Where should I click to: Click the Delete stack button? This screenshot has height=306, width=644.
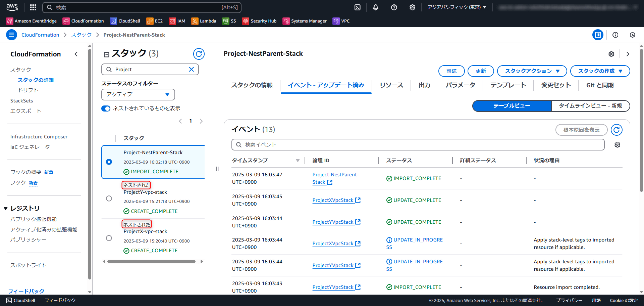(x=451, y=71)
